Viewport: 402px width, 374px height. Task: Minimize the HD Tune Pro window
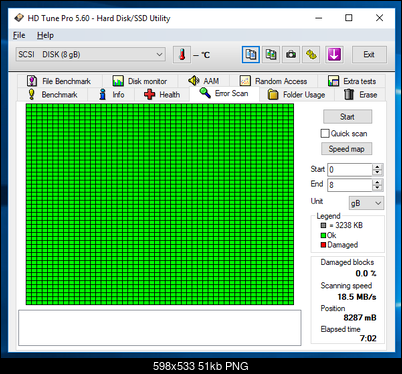coord(319,18)
